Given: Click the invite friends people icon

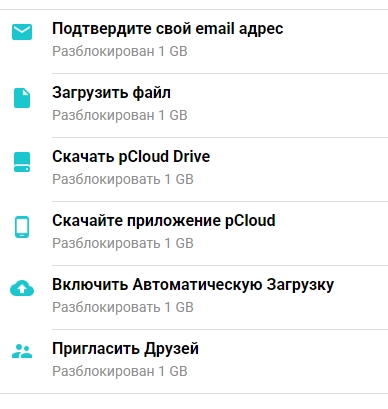Looking at the screenshot, I should [x=22, y=351].
